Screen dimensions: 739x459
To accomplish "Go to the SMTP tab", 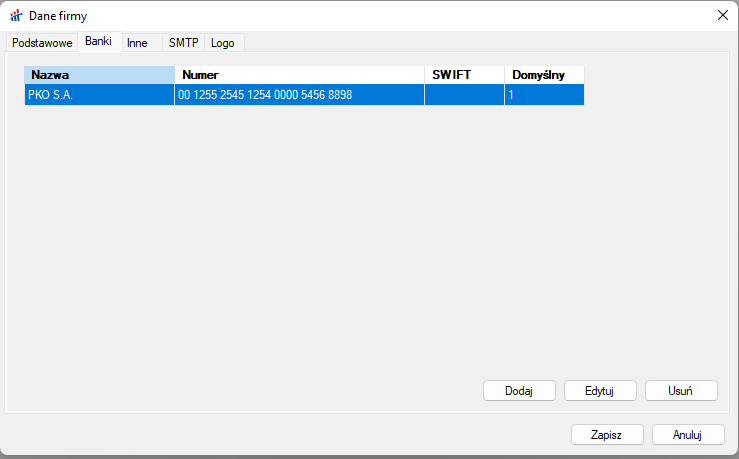I will (x=183, y=43).
